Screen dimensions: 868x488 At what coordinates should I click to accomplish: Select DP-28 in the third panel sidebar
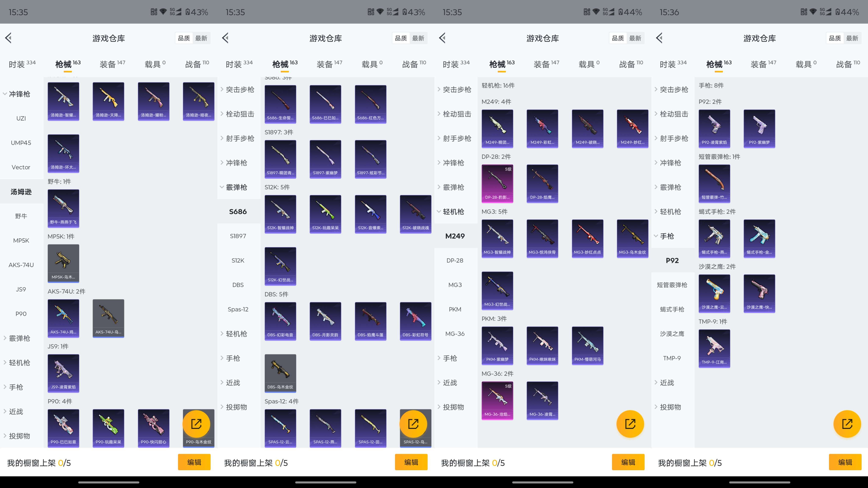click(x=455, y=260)
